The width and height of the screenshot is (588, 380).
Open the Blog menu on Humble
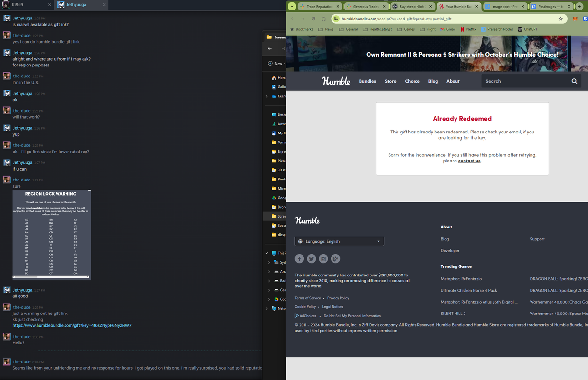tap(433, 81)
